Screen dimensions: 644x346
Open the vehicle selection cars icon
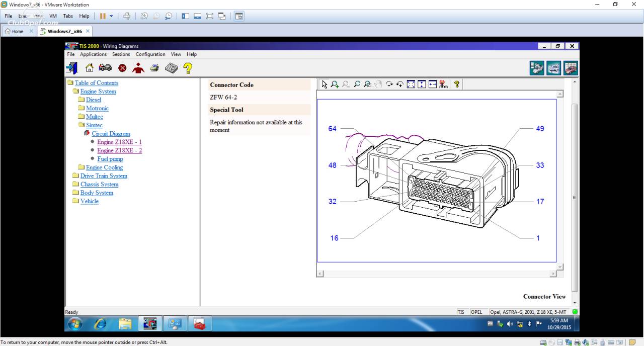105,68
